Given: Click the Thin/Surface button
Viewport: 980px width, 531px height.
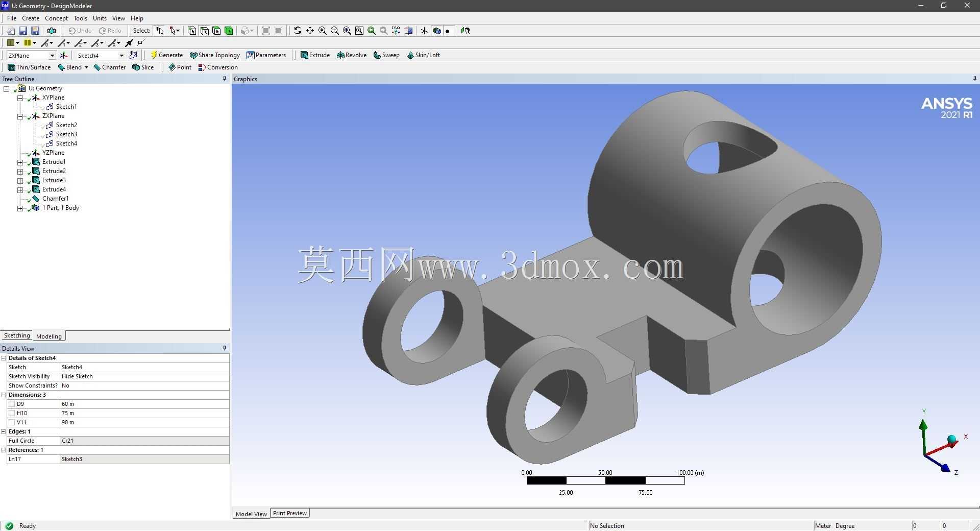Looking at the screenshot, I should pyautogui.click(x=29, y=67).
